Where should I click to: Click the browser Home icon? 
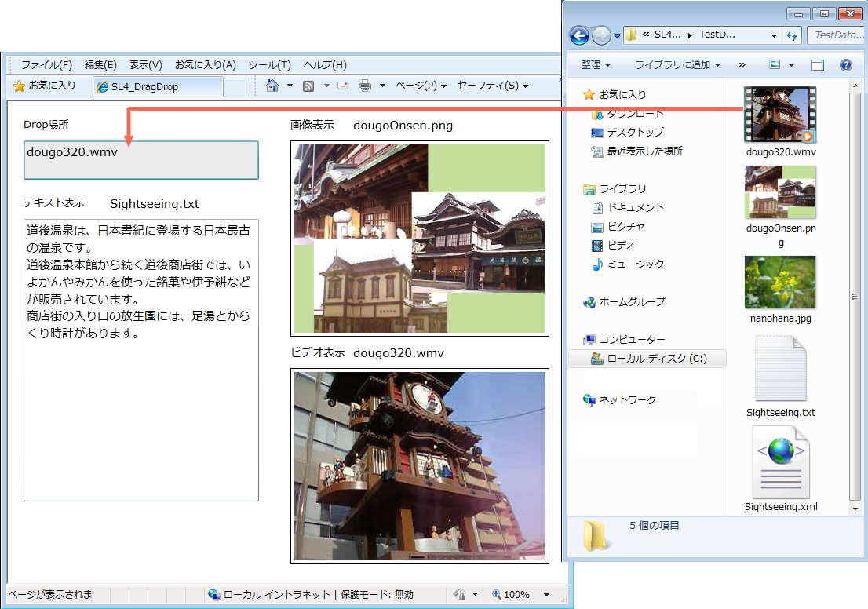pyautogui.click(x=272, y=86)
